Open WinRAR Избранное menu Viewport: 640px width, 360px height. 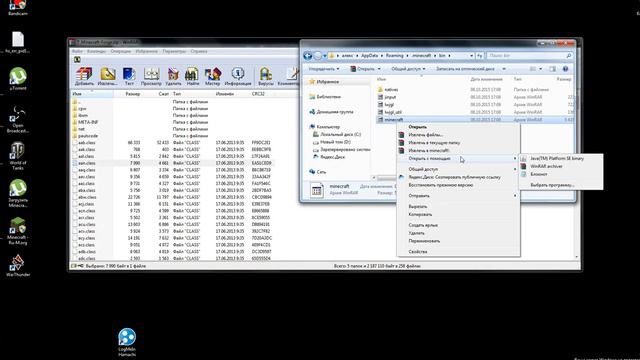pyautogui.click(x=147, y=51)
